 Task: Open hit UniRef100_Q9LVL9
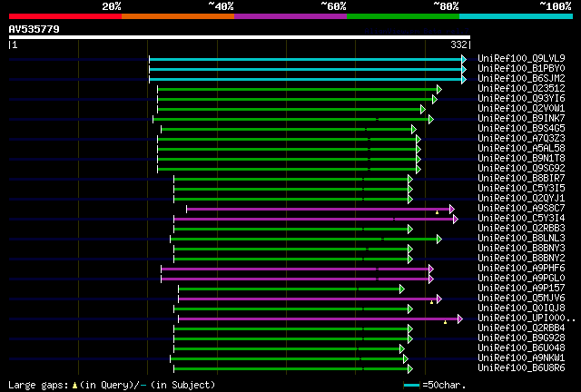point(521,59)
